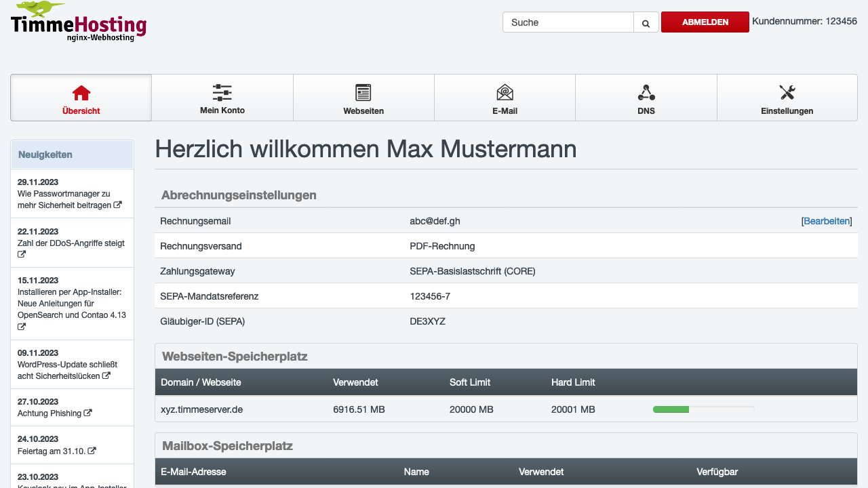Viewport: 868px width, 488px height.
Task: Open the Mein Konto tab
Action: pyautogui.click(x=222, y=98)
